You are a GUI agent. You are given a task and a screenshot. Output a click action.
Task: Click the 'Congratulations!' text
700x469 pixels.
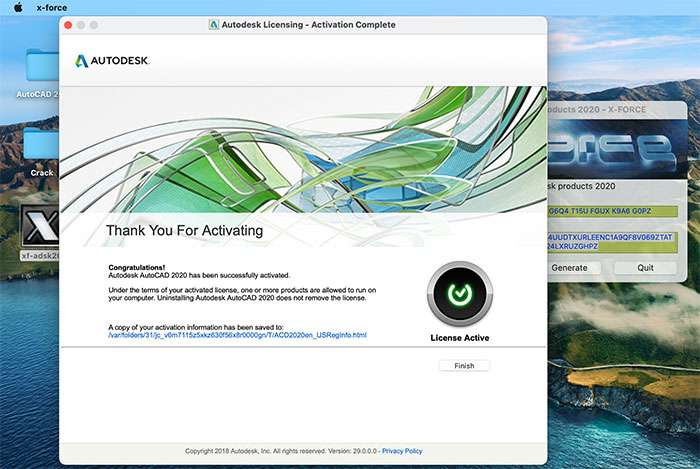coord(137,267)
